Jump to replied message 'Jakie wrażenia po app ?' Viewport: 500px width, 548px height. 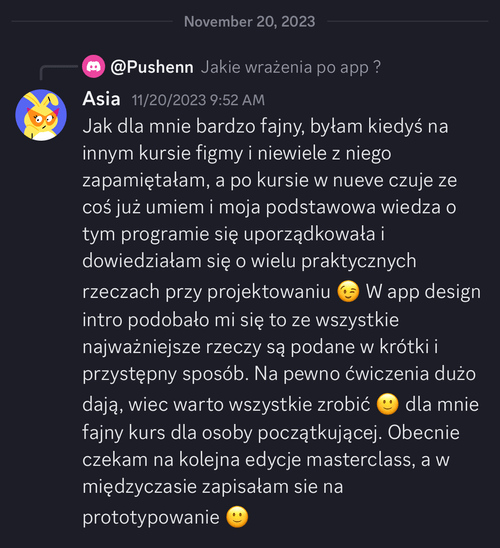point(291,67)
